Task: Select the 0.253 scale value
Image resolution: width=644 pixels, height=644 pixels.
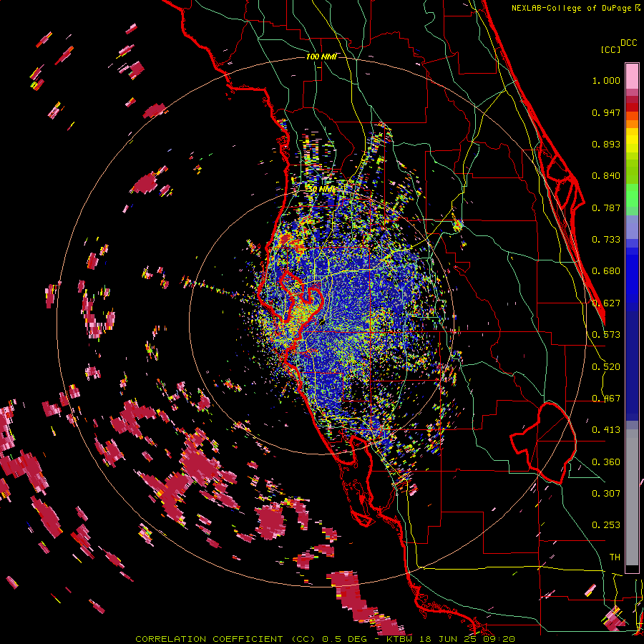Action: [606, 525]
